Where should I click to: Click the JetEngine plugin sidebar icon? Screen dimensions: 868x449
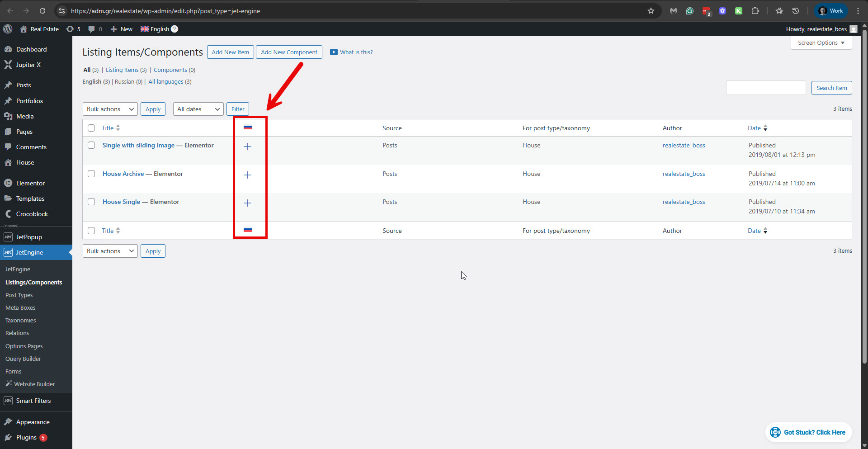[x=8, y=252]
